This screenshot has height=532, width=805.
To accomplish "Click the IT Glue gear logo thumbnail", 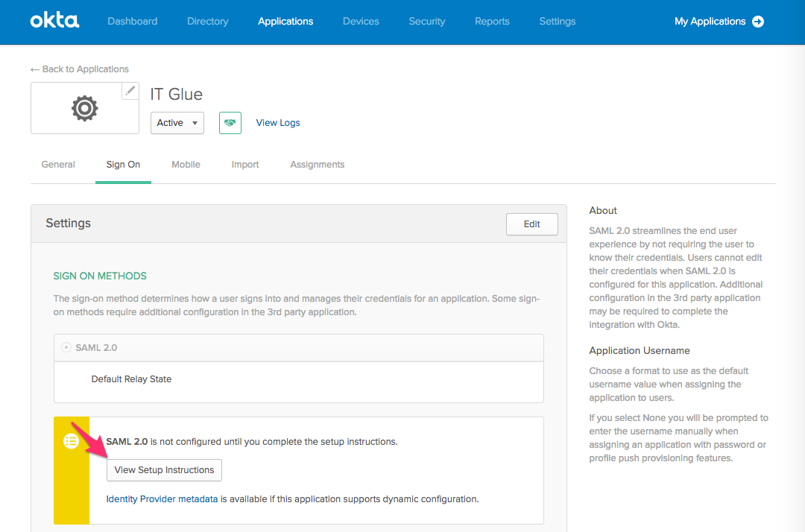I will pyautogui.click(x=84, y=108).
